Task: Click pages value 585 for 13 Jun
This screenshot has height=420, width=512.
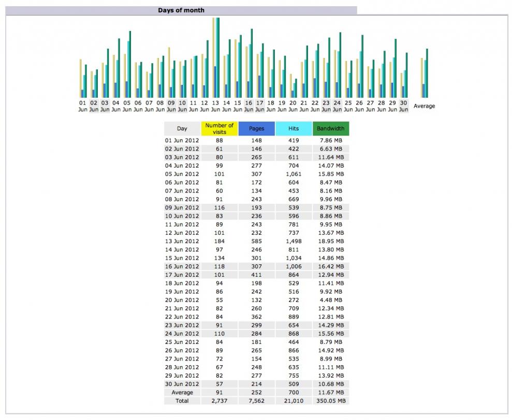Action: point(256,241)
